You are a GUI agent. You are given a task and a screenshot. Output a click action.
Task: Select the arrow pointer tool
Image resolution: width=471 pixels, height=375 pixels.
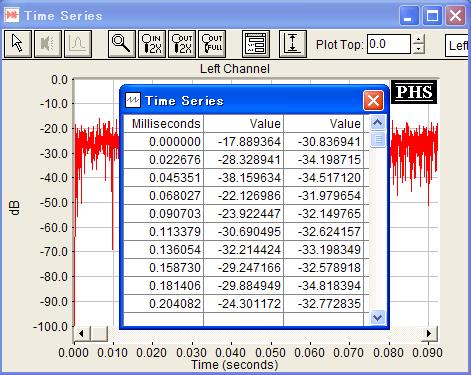[18, 44]
